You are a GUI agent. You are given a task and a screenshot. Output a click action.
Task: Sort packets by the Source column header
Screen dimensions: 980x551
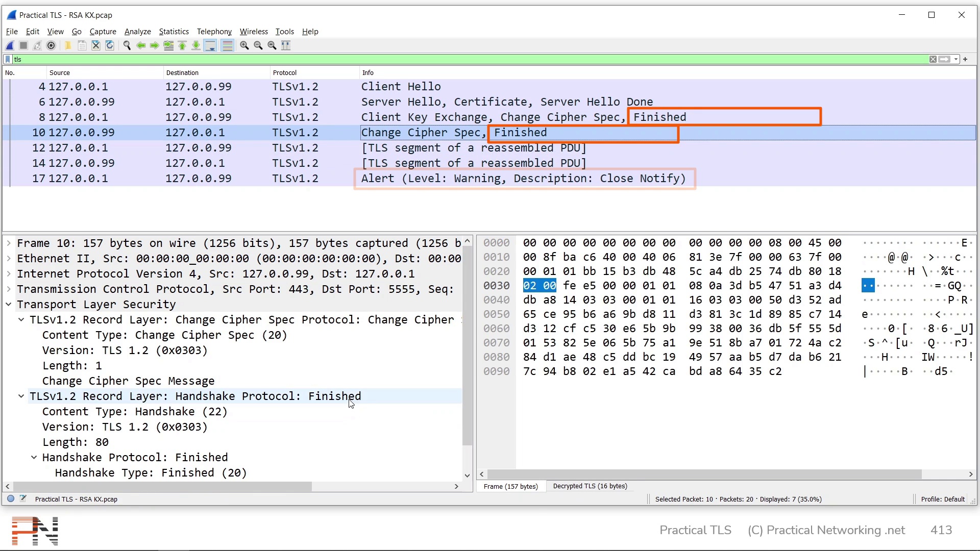point(105,73)
